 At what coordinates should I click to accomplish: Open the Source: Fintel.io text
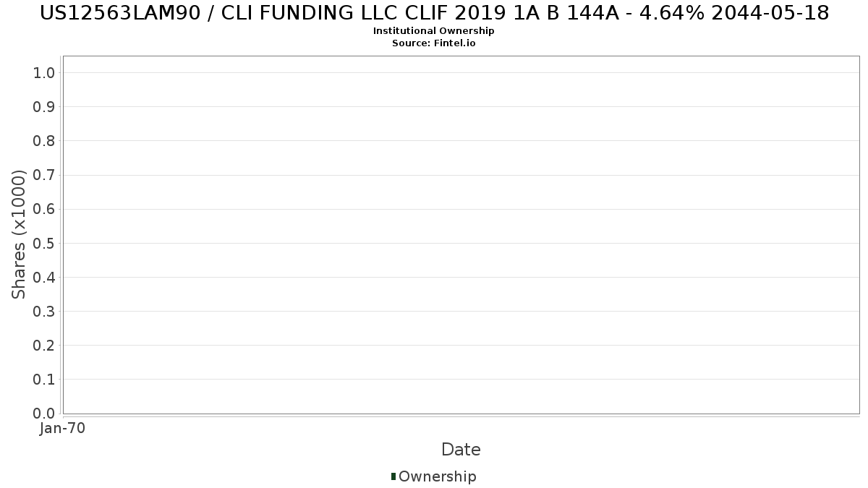coord(434,43)
